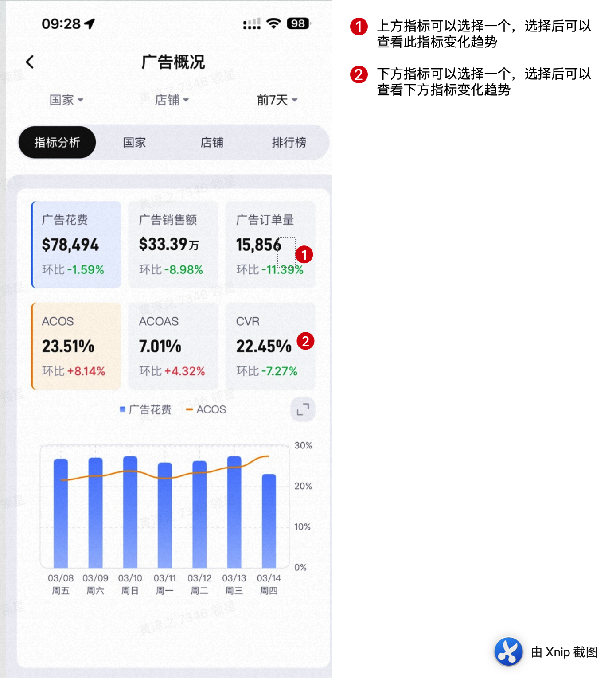
Task: Click the cellular signal icon
Action: [252, 24]
